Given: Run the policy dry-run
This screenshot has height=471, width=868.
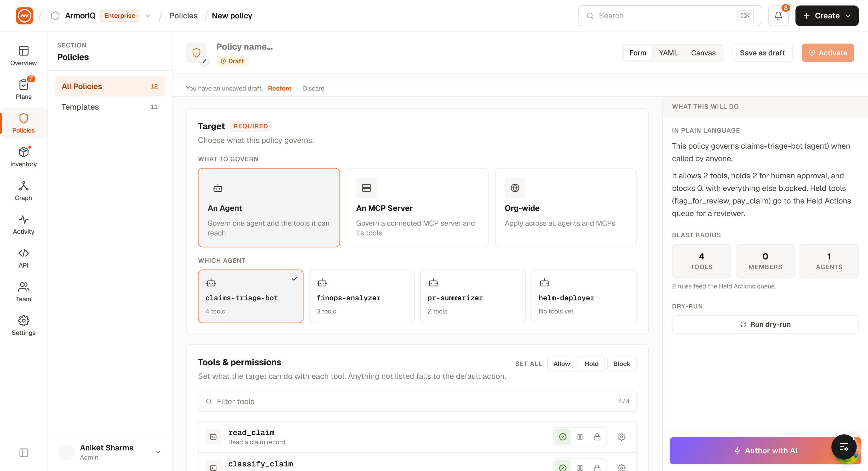Looking at the screenshot, I should click(765, 324).
